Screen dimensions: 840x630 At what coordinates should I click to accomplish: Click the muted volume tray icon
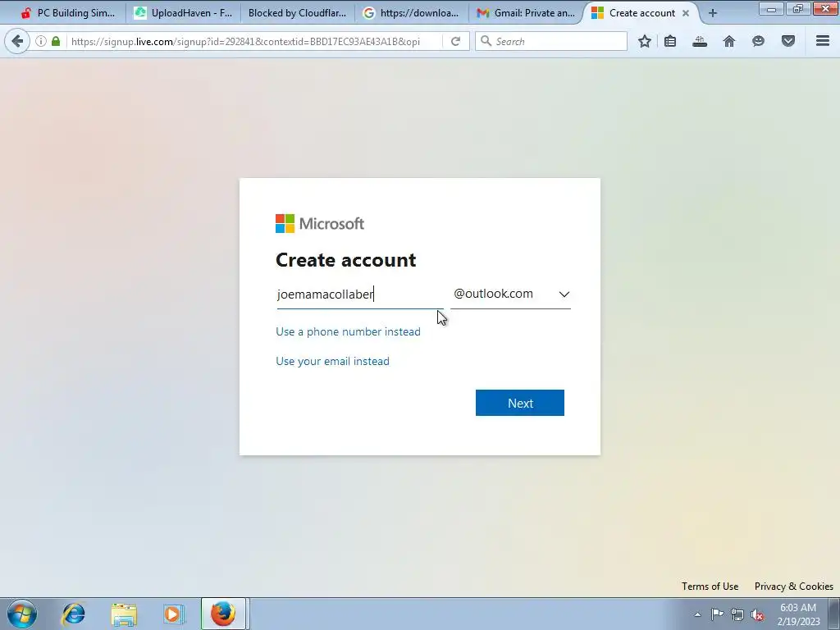[757, 614]
